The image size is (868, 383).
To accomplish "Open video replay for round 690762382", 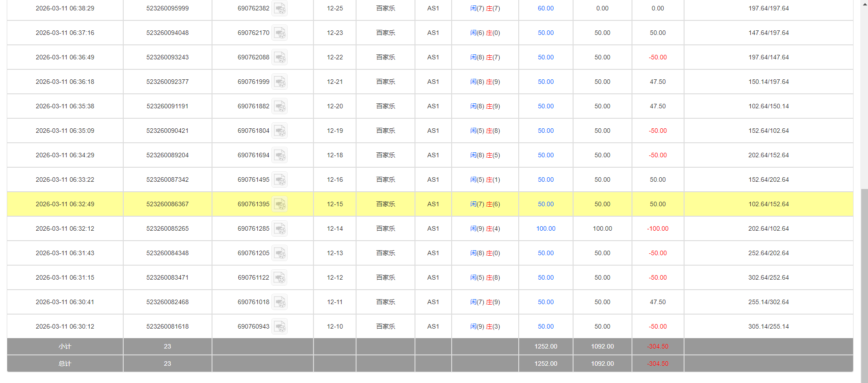I will (x=280, y=9).
